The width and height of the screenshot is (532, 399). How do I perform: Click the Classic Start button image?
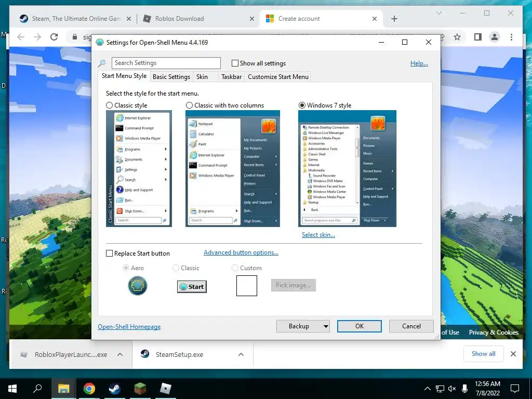click(x=192, y=287)
